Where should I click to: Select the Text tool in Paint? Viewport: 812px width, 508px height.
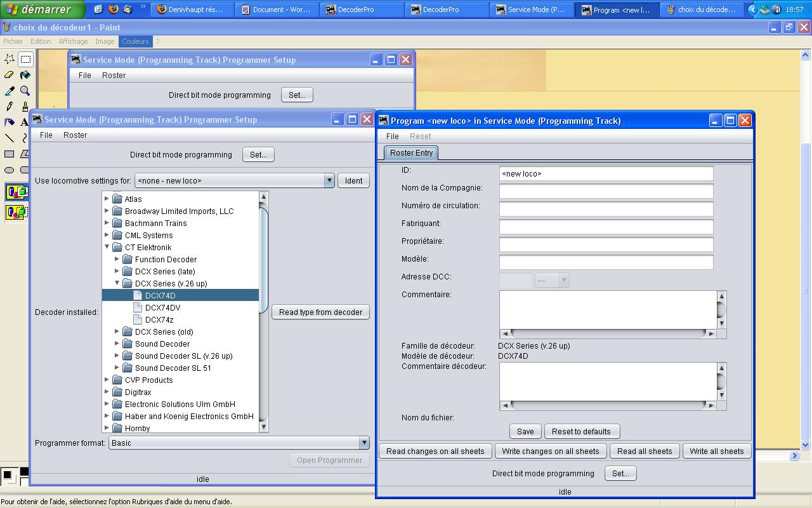coord(25,123)
